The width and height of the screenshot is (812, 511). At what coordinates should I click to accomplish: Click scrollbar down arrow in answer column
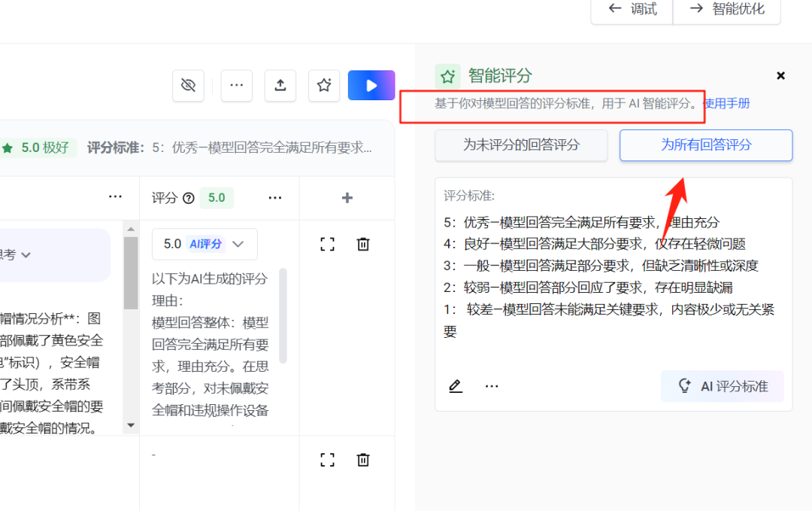click(x=131, y=425)
